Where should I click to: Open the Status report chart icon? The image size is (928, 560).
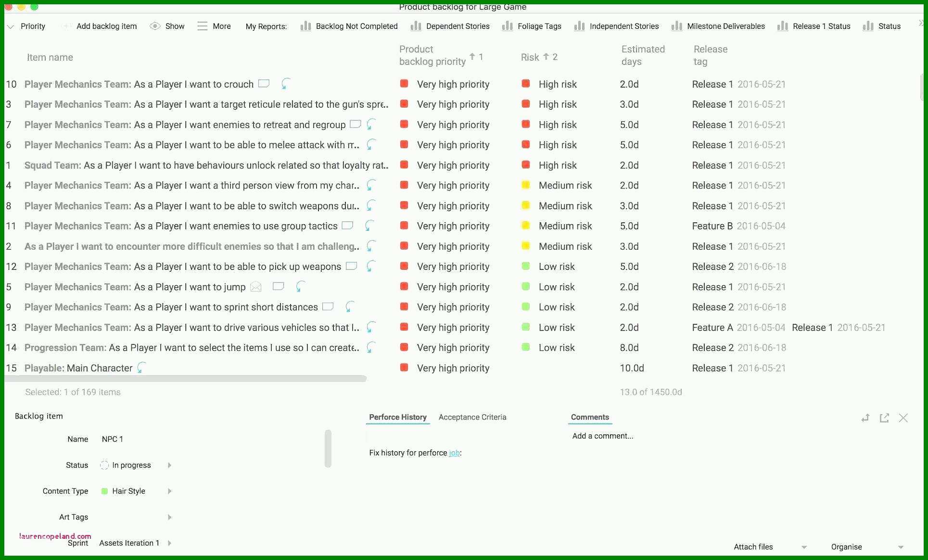point(868,26)
